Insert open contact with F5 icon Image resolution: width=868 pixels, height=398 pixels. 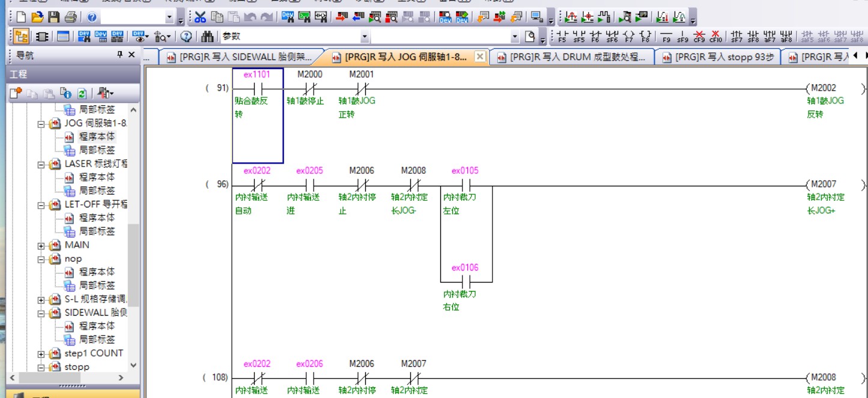pos(562,37)
